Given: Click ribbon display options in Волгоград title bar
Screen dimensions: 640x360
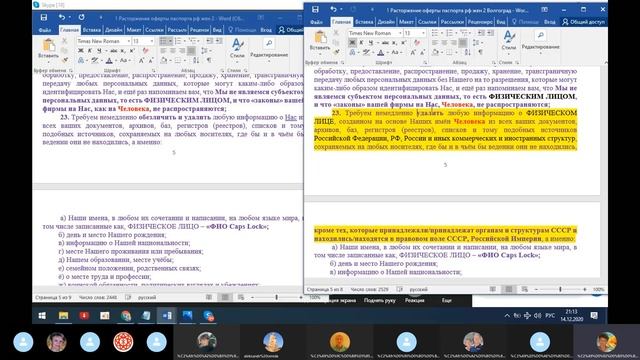Looking at the screenshot, I should click(544, 9).
